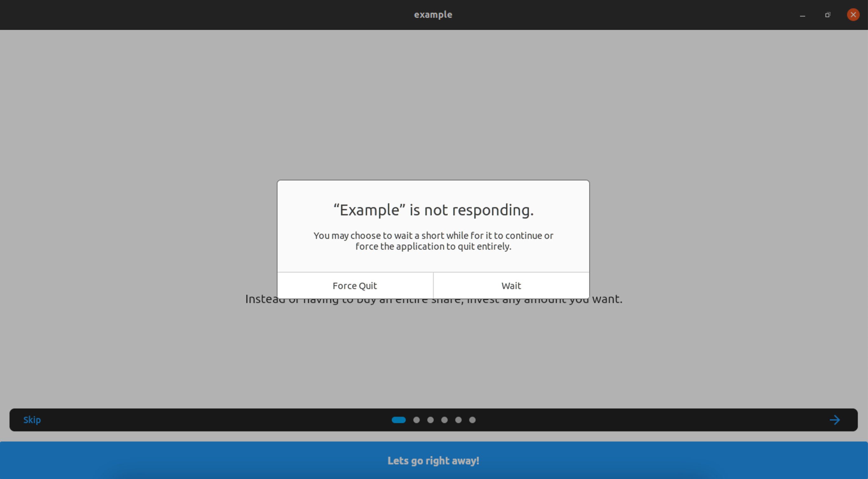This screenshot has width=868, height=479.
Task: Jump to the third onboarding slide dot
Action: pyautogui.click(x=430, y=420)
